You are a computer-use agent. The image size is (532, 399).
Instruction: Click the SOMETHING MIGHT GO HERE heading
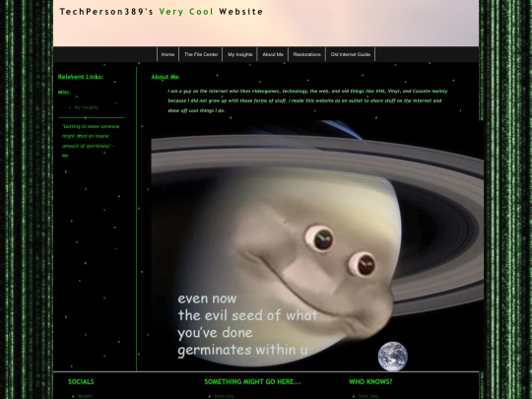point(252,381)
